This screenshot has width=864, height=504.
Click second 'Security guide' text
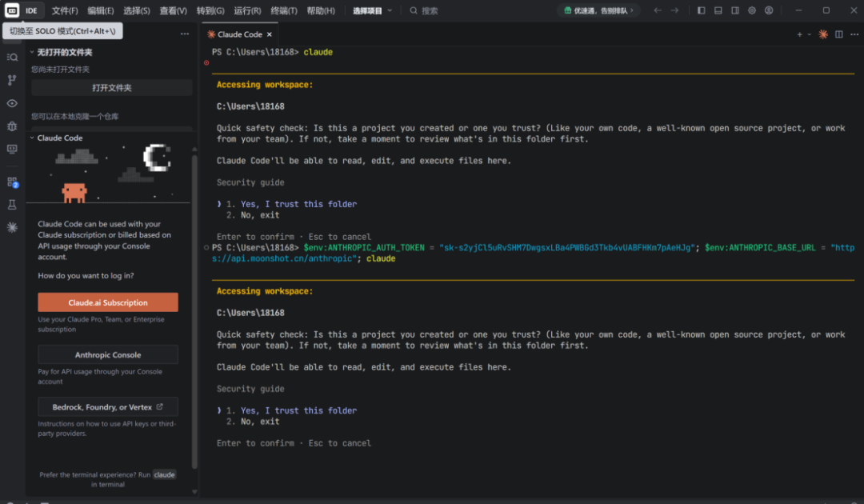(x=250, y=389)
